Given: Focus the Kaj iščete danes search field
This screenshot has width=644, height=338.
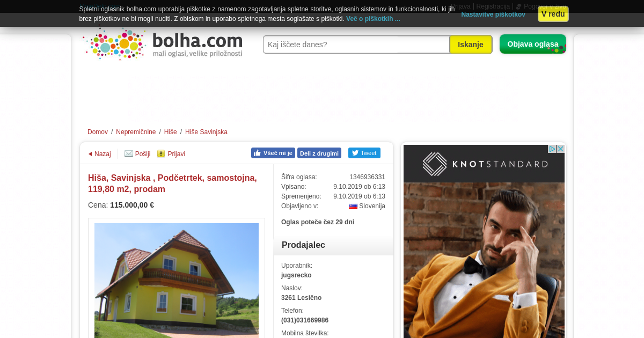Looking at the screenshot, I should (356, 45).
